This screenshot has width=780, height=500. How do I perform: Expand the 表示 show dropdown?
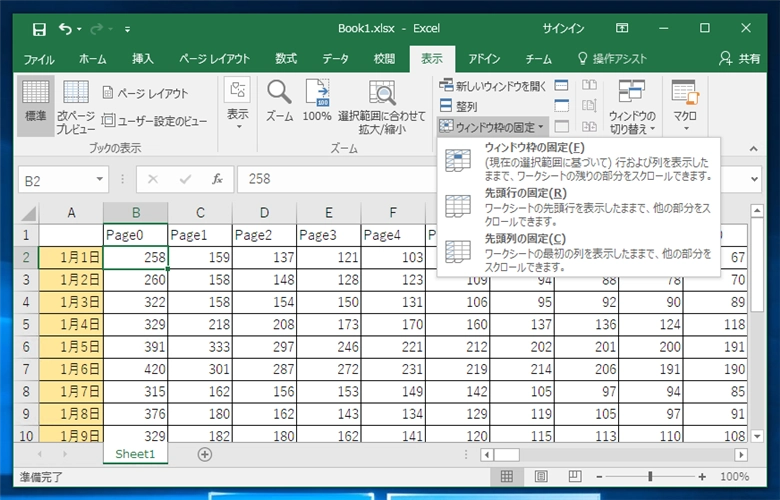coord(237,104)
